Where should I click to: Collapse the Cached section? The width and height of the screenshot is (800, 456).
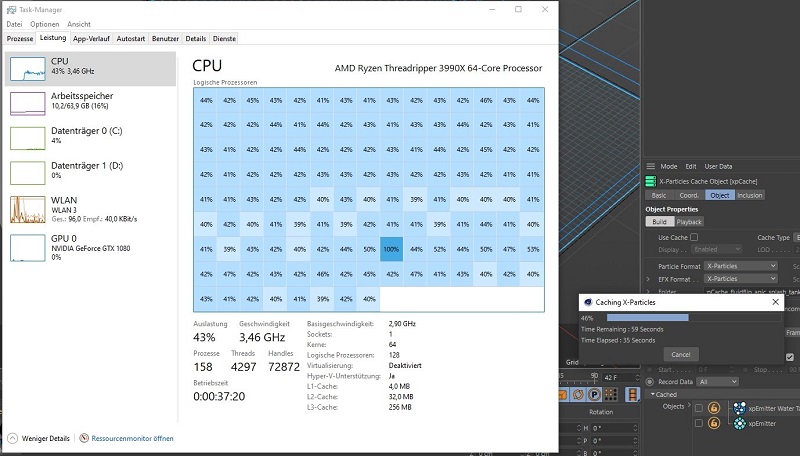click(653, 394)
